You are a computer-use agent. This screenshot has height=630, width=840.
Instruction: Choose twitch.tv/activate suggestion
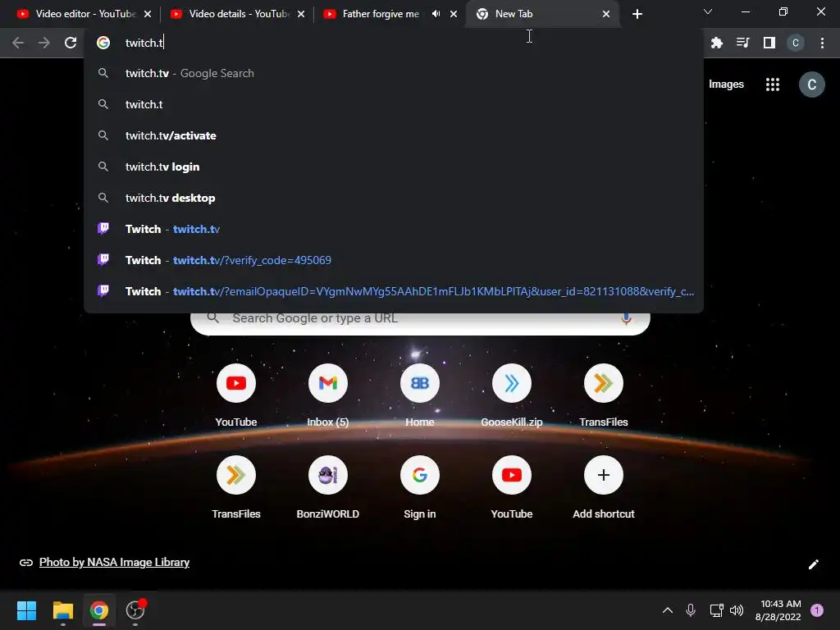(x=394, y=135)
